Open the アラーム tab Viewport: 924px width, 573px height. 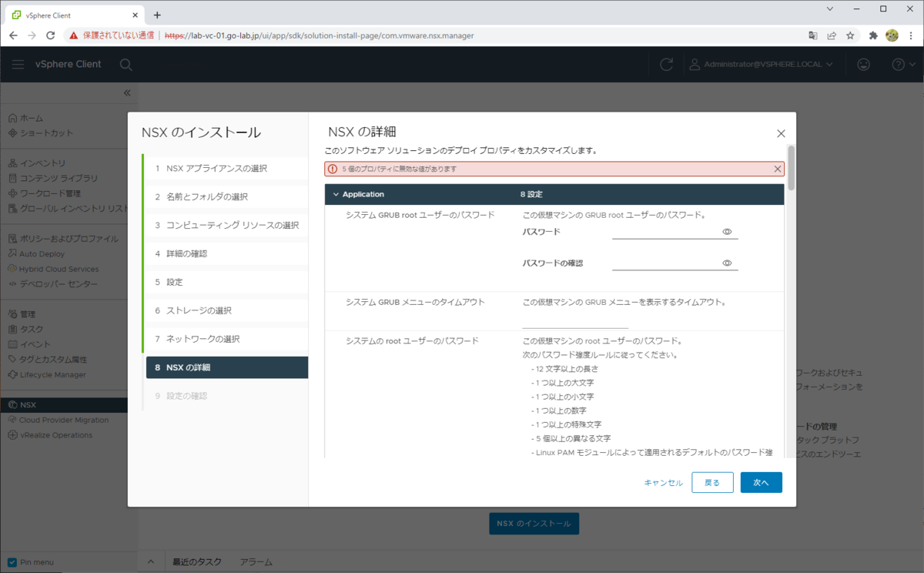click(256, 562)
